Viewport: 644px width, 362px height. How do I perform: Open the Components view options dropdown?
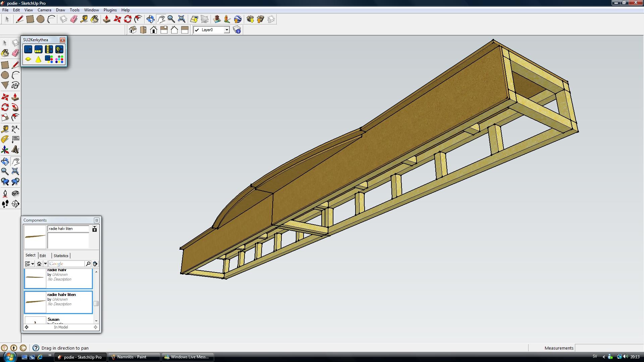point(30,264)
